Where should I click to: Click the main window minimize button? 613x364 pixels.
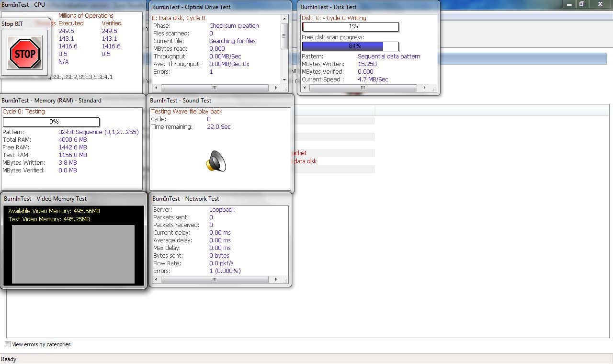pyautogui.click(x=569, y=4)
